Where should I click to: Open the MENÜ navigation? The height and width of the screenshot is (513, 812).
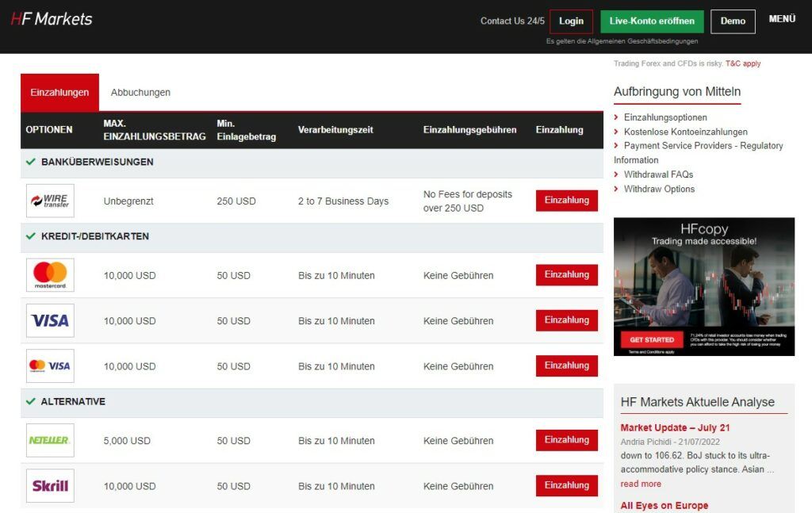(782, 19)
